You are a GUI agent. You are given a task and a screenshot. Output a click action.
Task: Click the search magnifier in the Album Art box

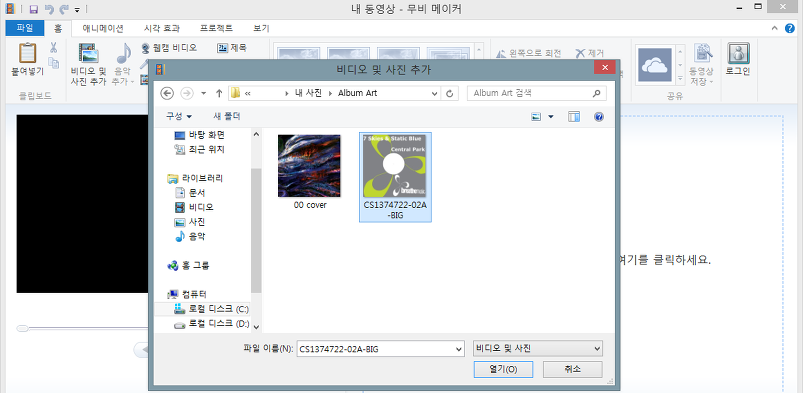click(596, 93)
